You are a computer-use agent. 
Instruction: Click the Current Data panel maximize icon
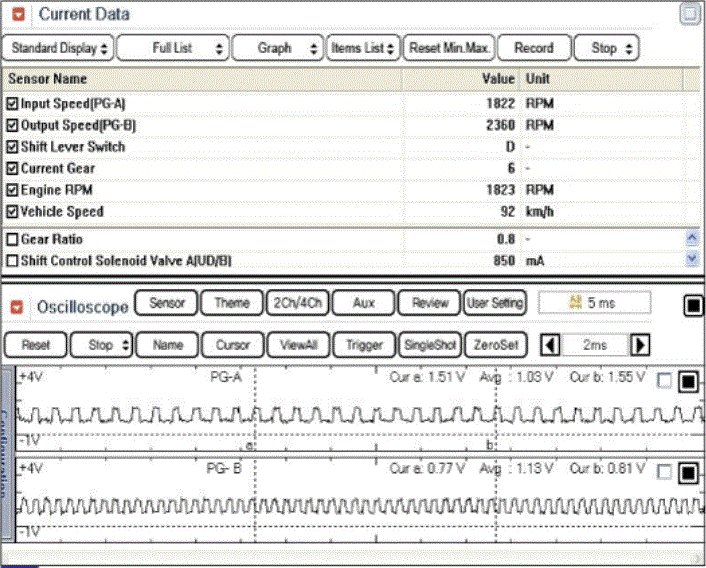689,14
